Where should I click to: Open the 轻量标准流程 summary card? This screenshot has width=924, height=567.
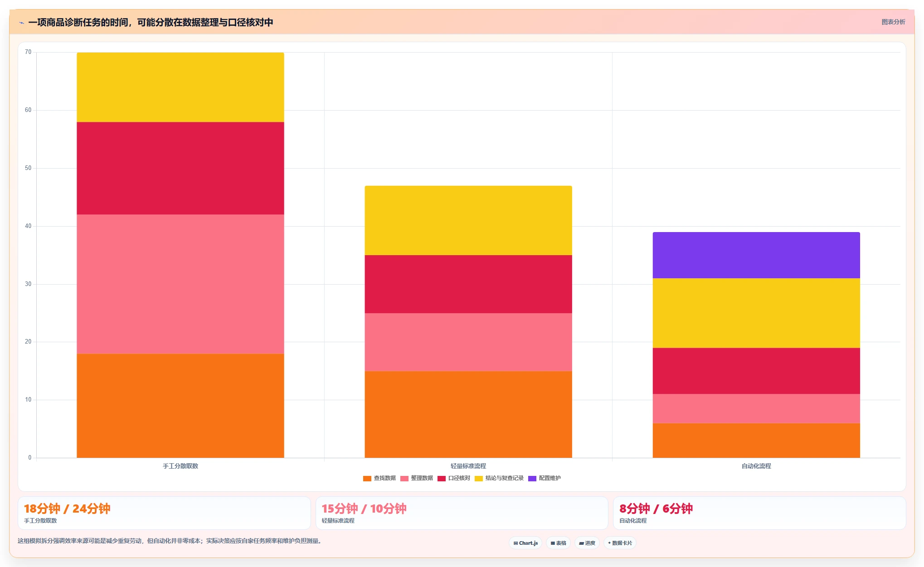pos(462,513)
